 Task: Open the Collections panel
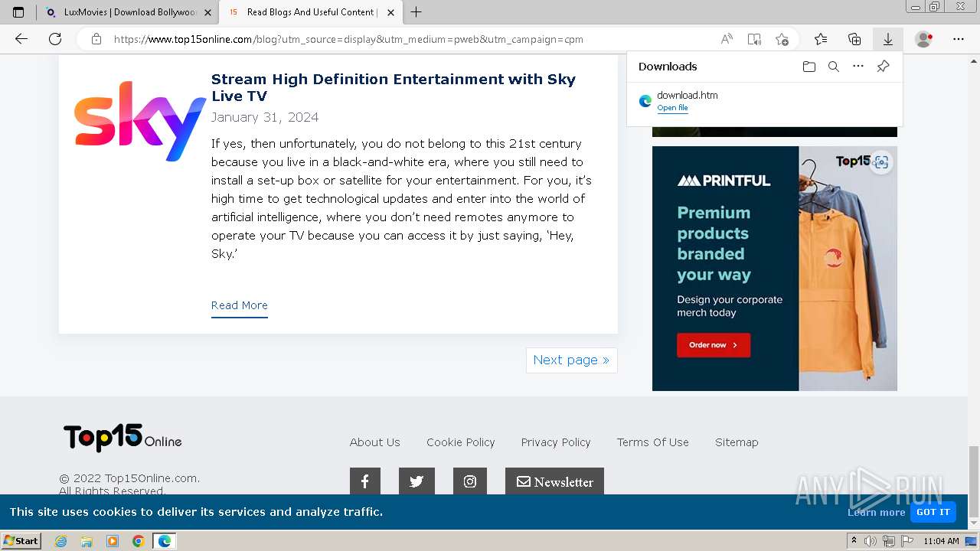point(854,39)
